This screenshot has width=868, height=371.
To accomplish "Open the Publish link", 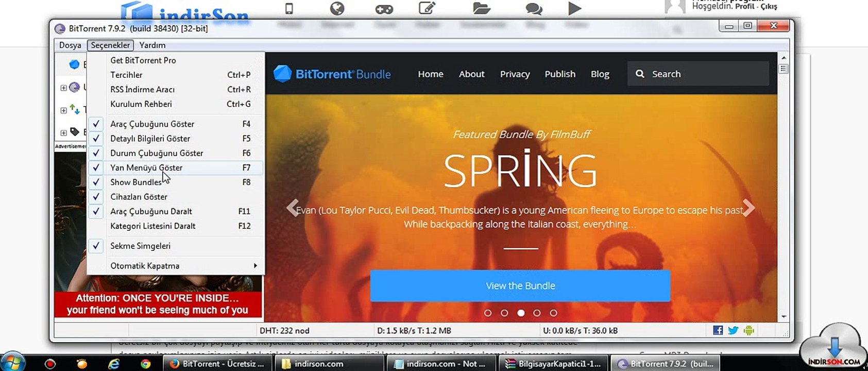I will (x=560, y=74).
